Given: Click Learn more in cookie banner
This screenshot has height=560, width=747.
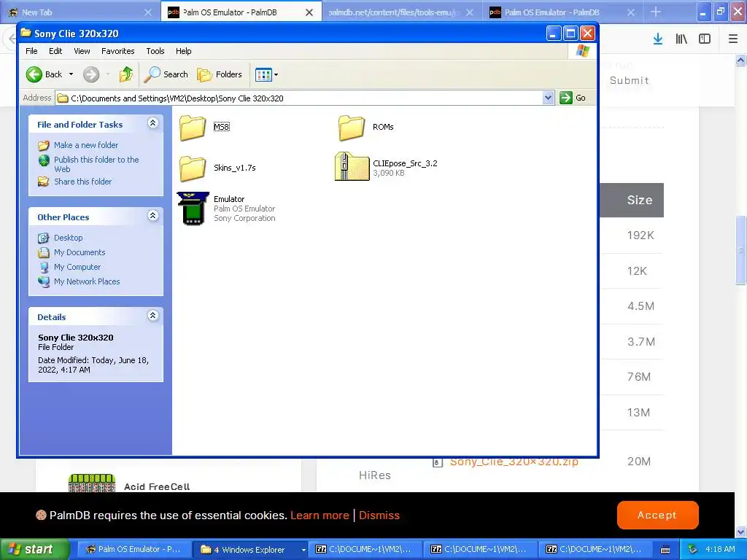Looking at the screenshot, I should coord(320,516).
